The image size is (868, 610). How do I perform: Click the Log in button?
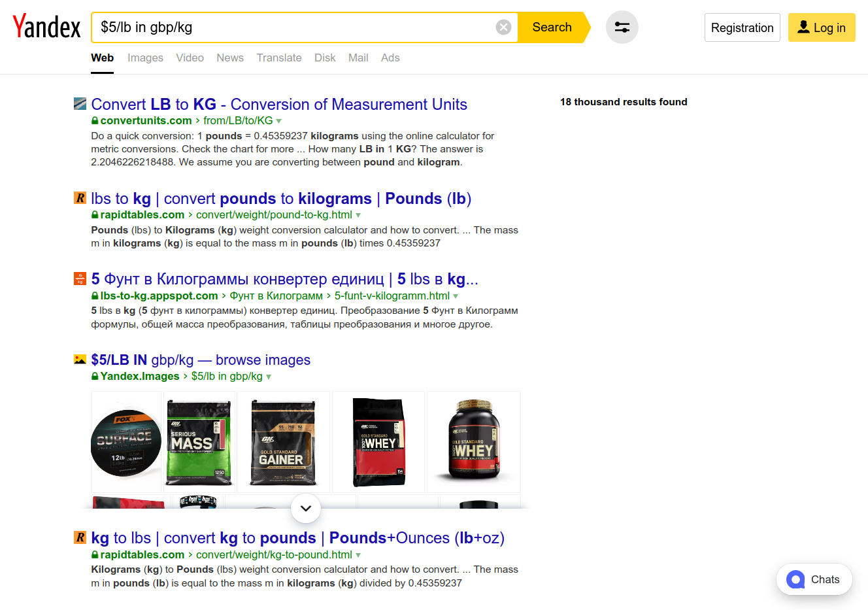click(822, 27)
